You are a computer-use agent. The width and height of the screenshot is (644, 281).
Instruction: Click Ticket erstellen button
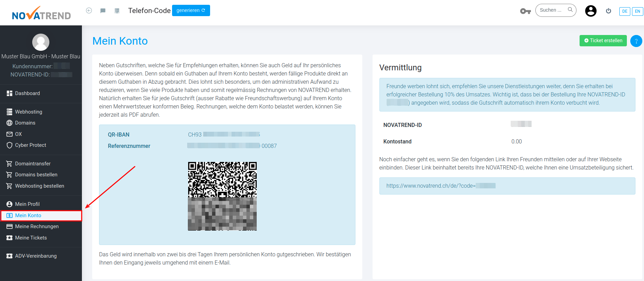[603, 40]
